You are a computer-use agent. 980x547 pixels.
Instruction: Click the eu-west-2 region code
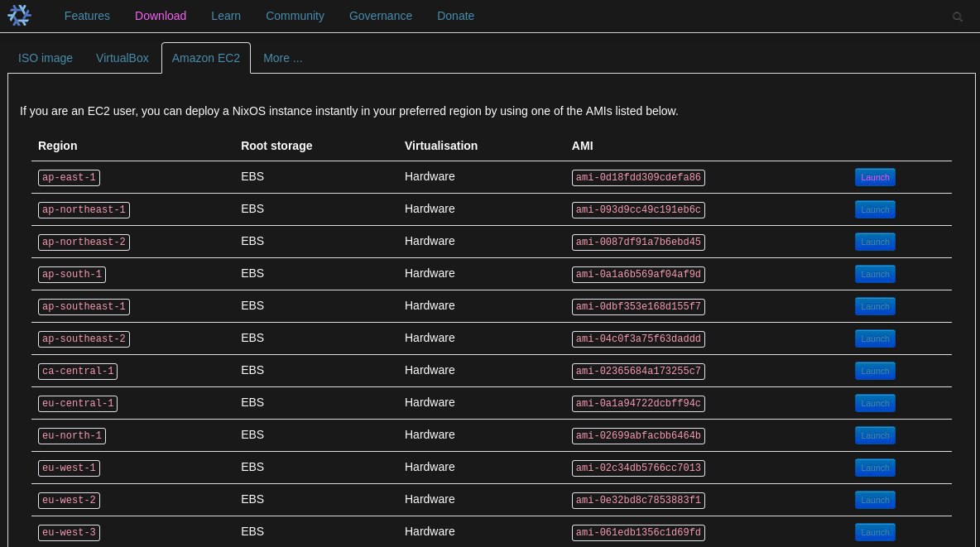pyautogui.click(x=69, y=500)
